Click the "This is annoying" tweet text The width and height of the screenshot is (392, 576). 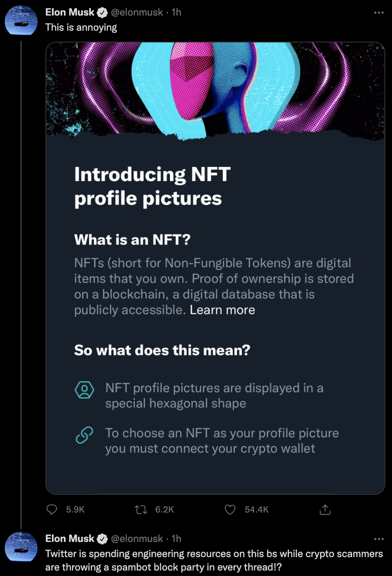click(81, 27)
